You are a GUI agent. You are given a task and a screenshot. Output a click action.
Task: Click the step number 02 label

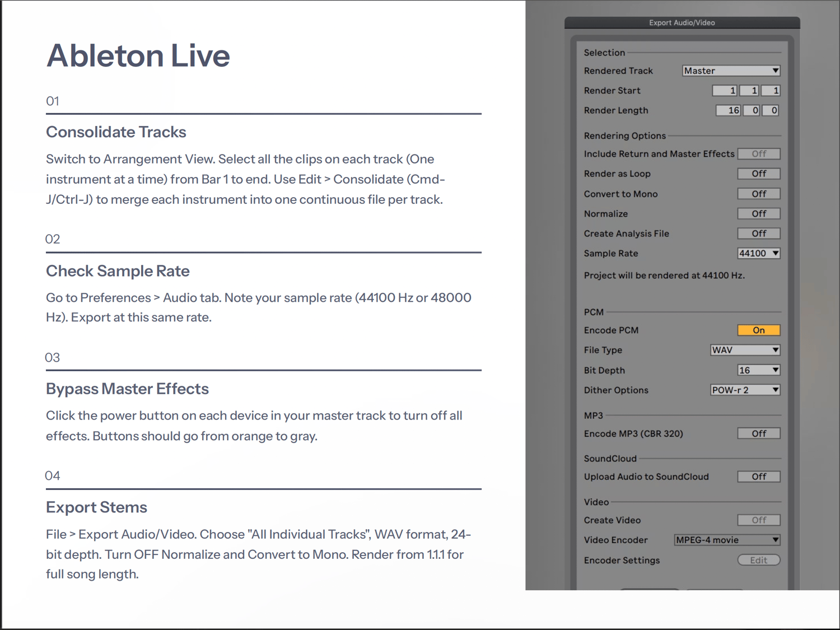[53, 239]
